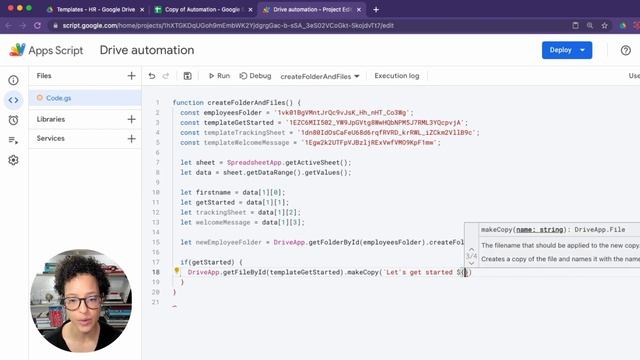Open the Execution log

point(397,76)
